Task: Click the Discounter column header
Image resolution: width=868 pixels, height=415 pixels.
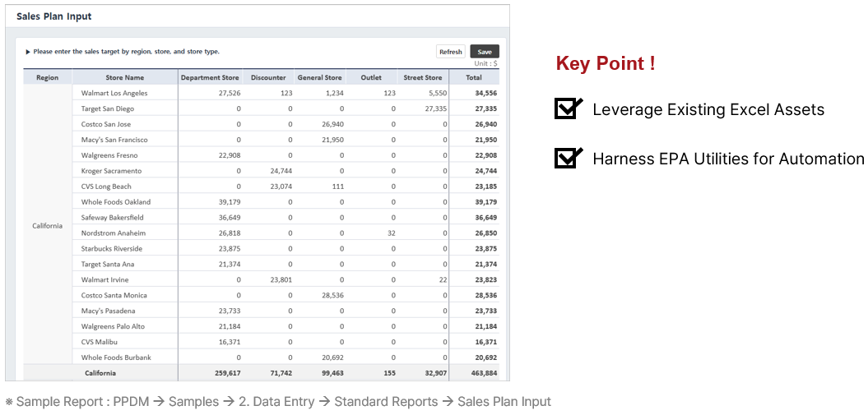Action: click(x=268, y=78)
